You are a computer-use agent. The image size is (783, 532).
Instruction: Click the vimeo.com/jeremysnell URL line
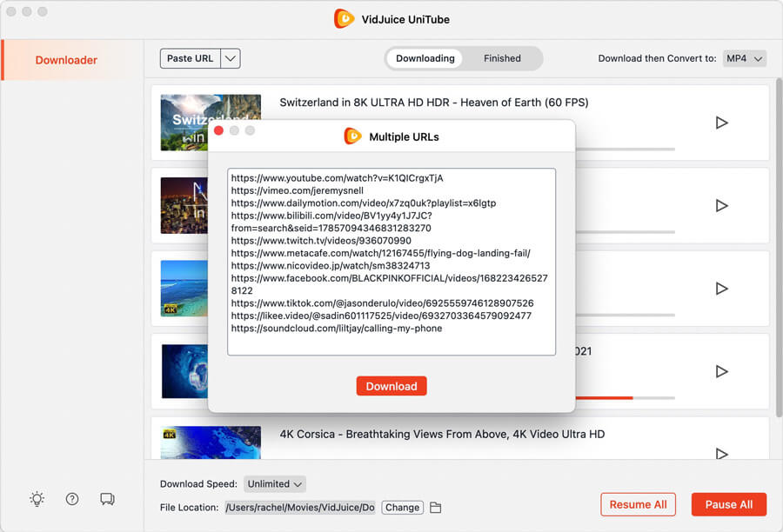point(298,190)
